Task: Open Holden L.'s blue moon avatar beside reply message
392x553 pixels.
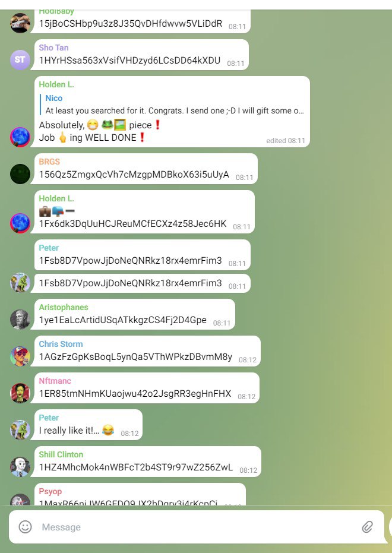Action: (x=20, y=137)
